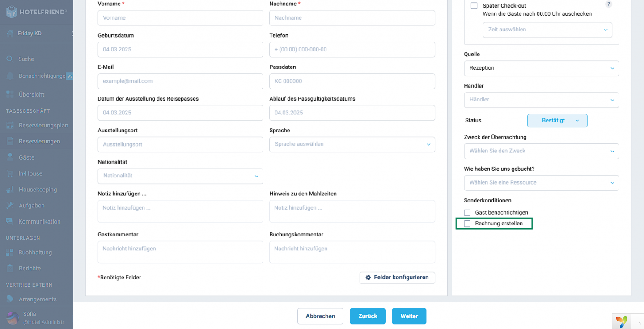Screen dimensions: 644x329
Task: Click the Kommunikation chat icon
Action: (x=10, y=221)
